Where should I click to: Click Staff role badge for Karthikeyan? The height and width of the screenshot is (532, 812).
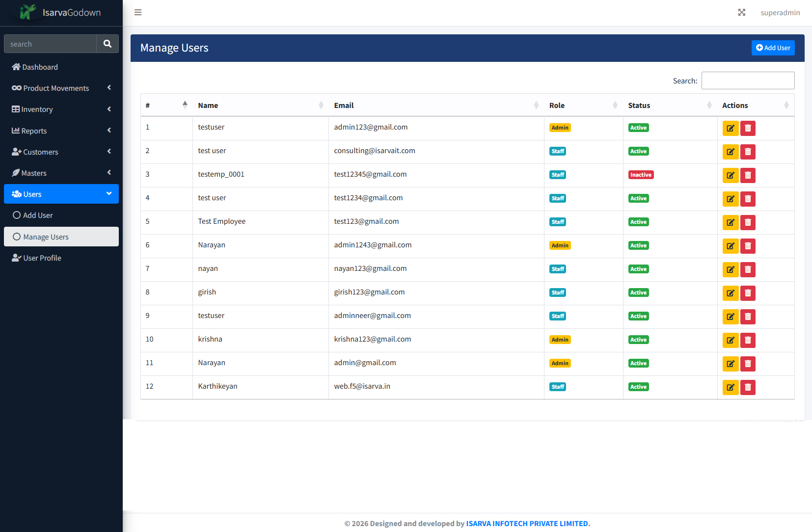558,387
